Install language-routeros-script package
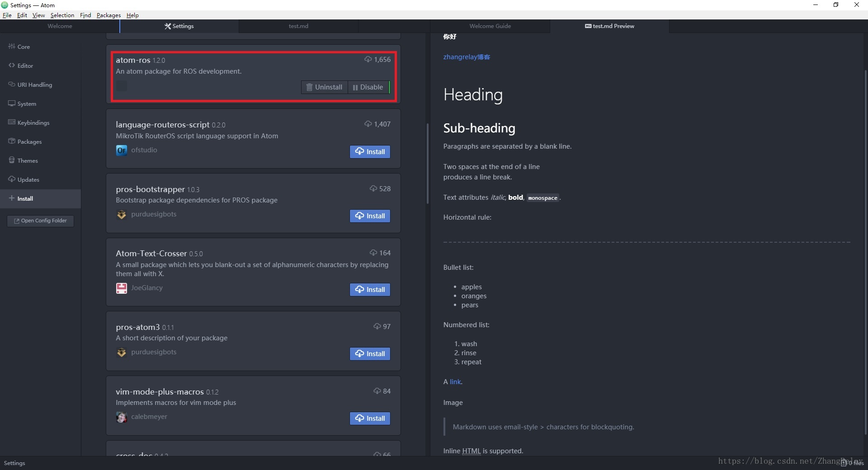Image resolution: width=868 pixels, height=470 pixels. click(370, 152)
